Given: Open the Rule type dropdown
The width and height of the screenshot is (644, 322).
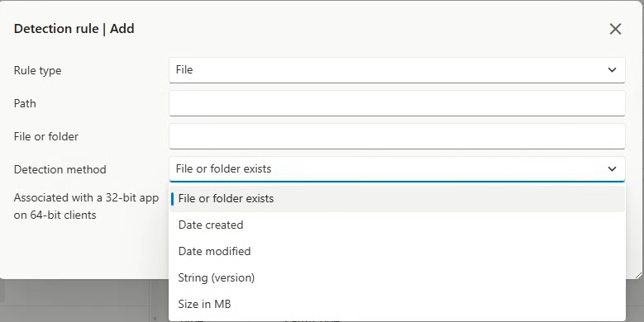Looking at the screenshot, I should pos(397,70).
